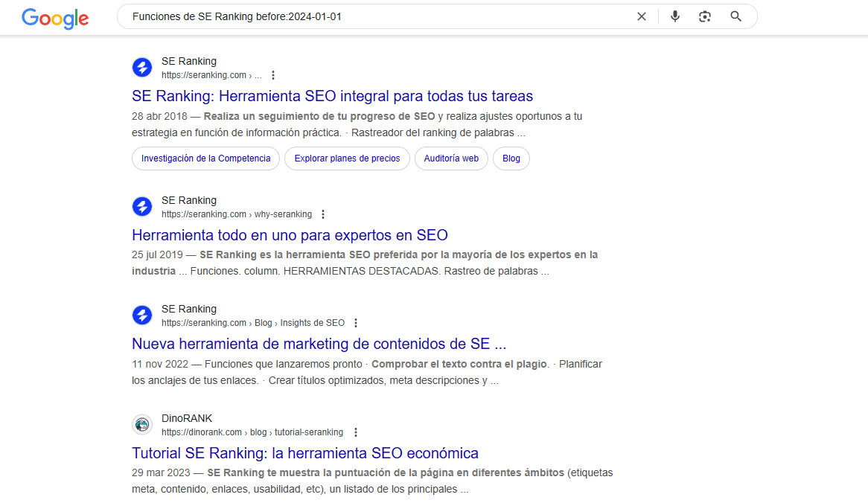Select 'Blog' sitelink chip

point(511,158)
